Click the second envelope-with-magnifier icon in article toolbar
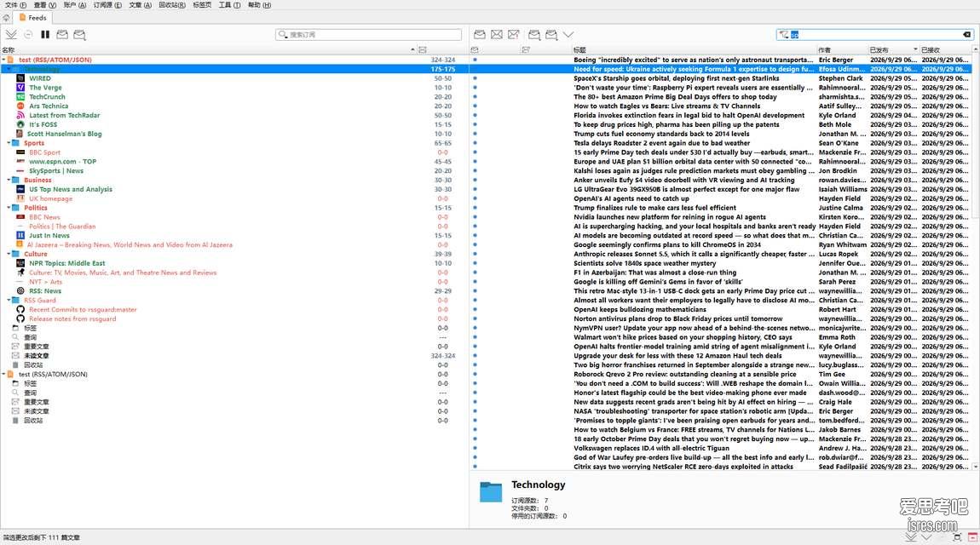The width and height of the screenshot is (980, 545). pyautogui.click(x=551, y=34)
